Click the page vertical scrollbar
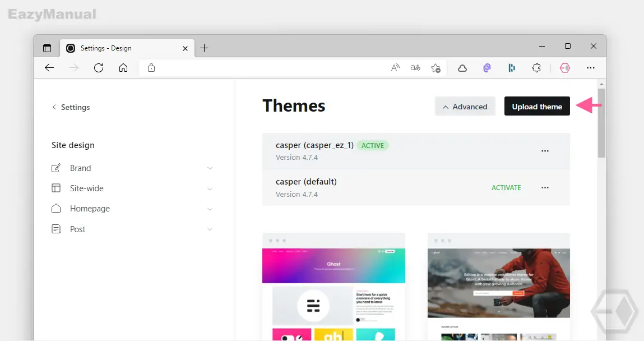Image resolution: width=644 pixels, height=341 pixels. tap(602, 123)
